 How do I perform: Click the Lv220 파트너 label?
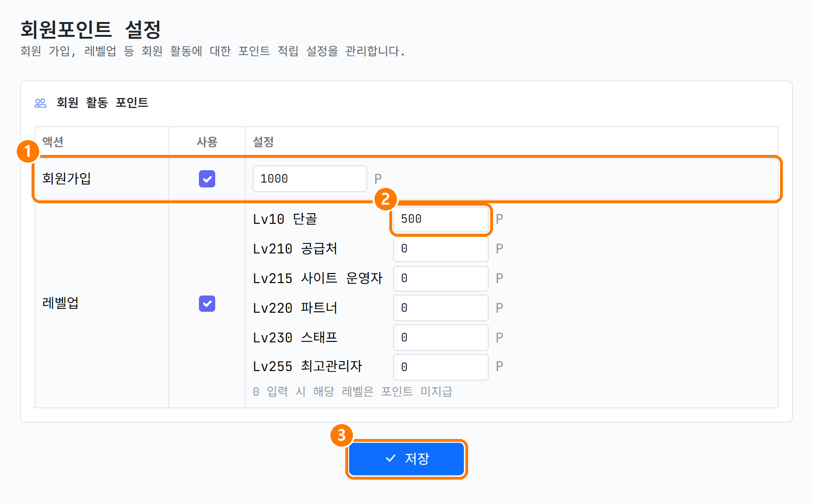click(x=295, y=308)
